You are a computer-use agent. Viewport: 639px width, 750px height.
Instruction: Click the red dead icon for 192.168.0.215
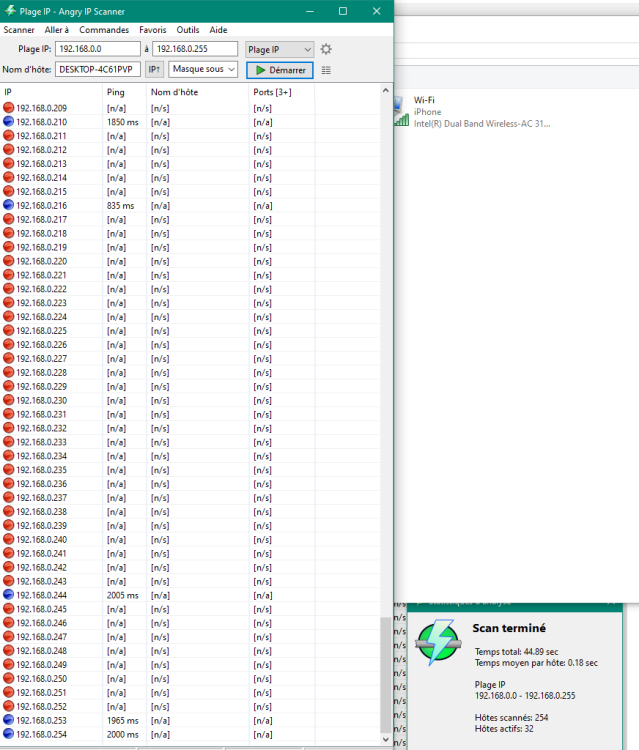point(8,191)
